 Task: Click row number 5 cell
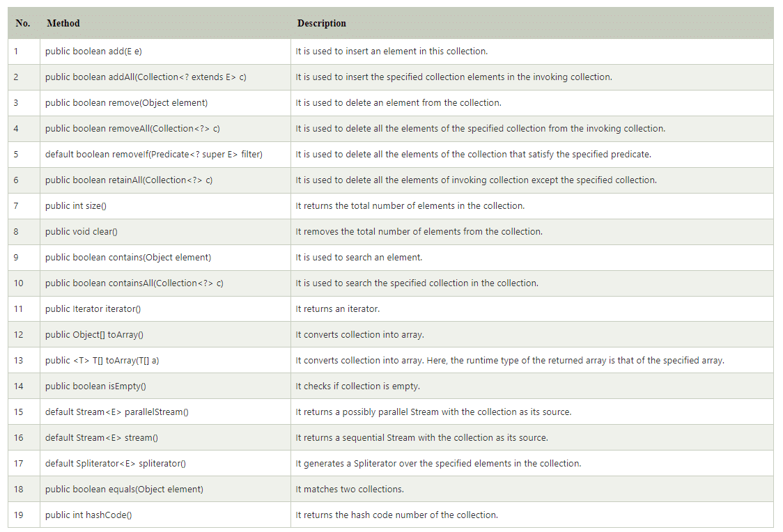tap(24, 155)
